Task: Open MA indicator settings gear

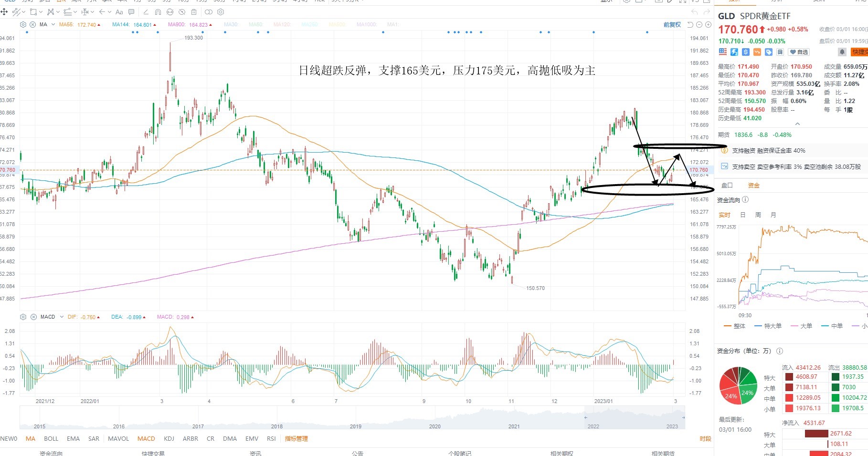Action: pyautogui.click(x=23, y=24)
